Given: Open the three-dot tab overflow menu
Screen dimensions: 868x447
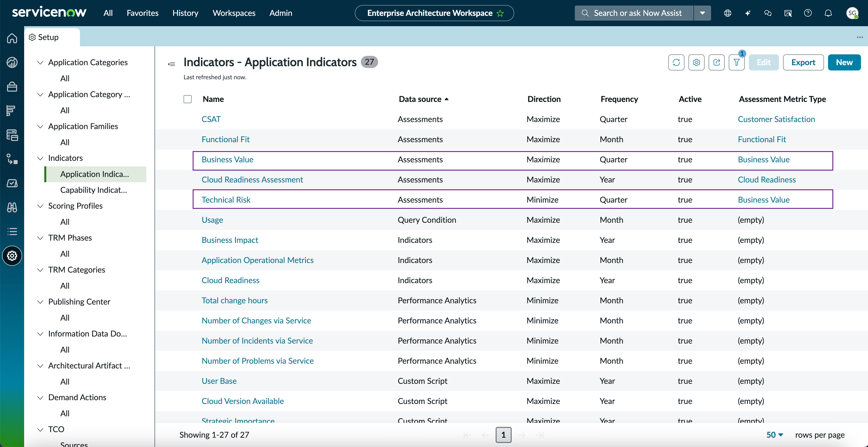Looking at the screenshot, I should point(860,37).
